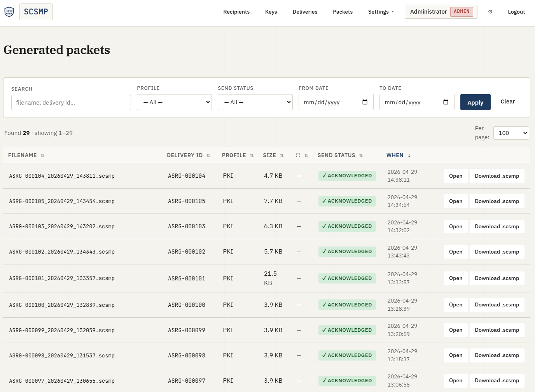This screenshot has width=535, height=392.
Task: Click the To Date input field
Action: point(417,102)
